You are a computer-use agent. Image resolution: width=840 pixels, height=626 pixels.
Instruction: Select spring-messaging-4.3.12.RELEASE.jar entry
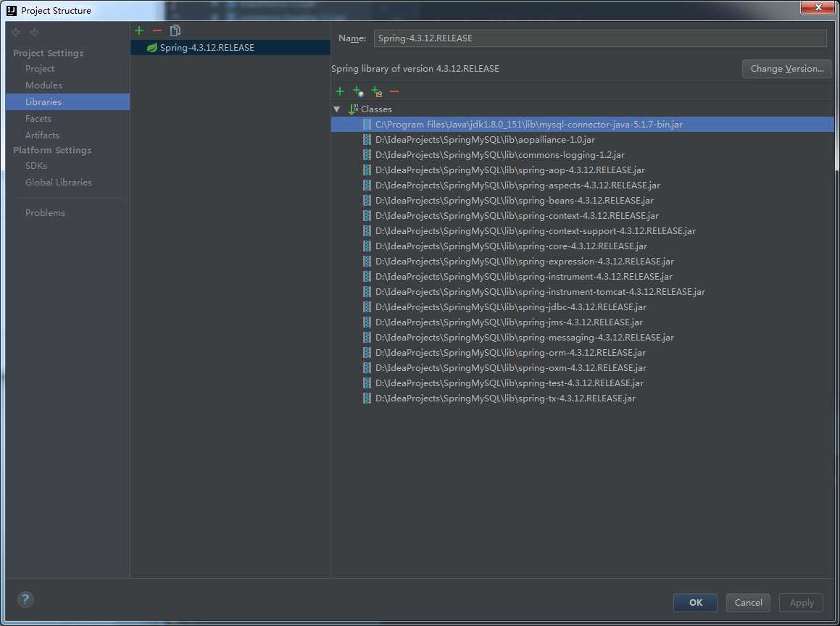tap(525, 338)
